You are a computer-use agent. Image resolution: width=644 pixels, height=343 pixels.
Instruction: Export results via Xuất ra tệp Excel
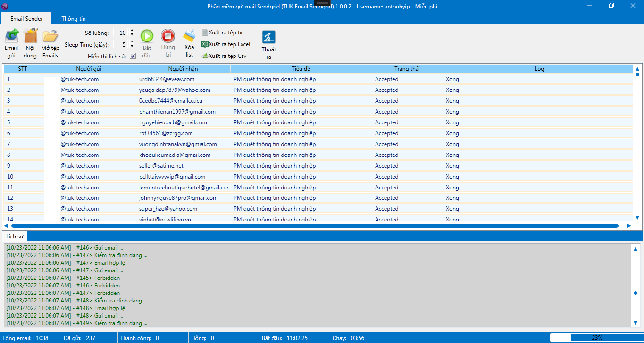[x=226, y=44]
